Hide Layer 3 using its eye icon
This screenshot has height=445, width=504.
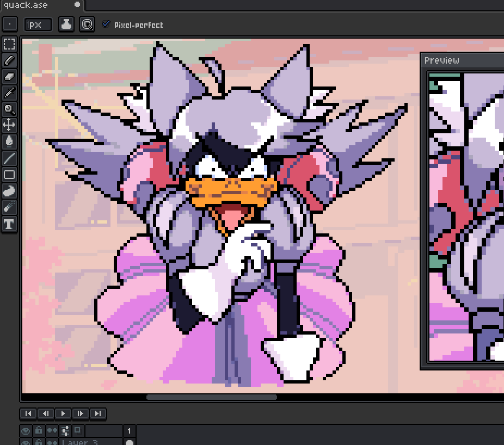[26, 442]
